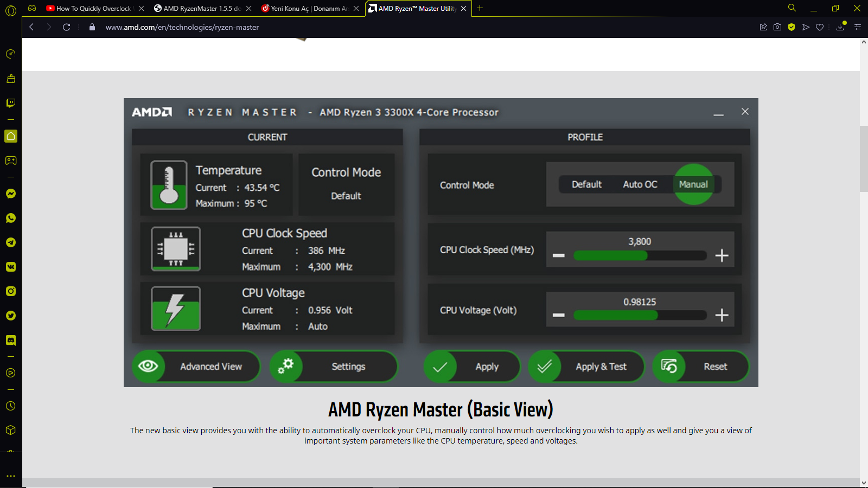Go to the highlighted Home sidebar icon
Image resolution: width=868 pixels, height=488 pixels.
click(x=11, y=136)
